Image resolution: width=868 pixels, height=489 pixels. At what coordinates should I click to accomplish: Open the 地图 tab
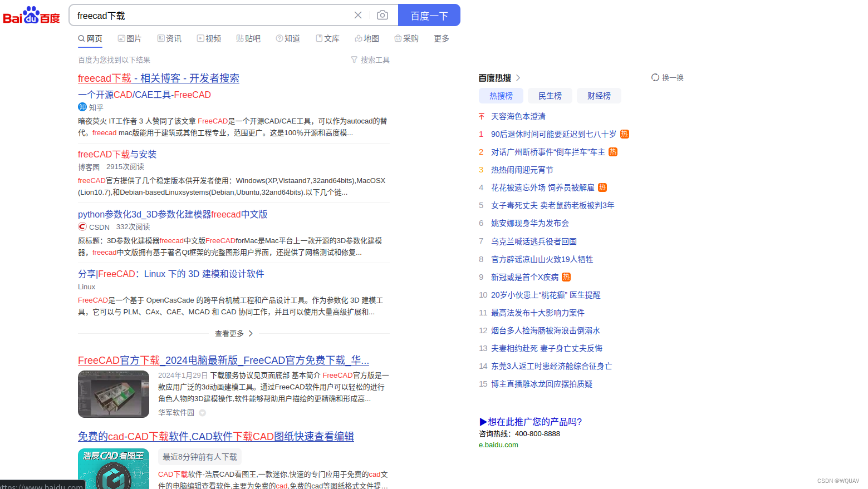367,38
